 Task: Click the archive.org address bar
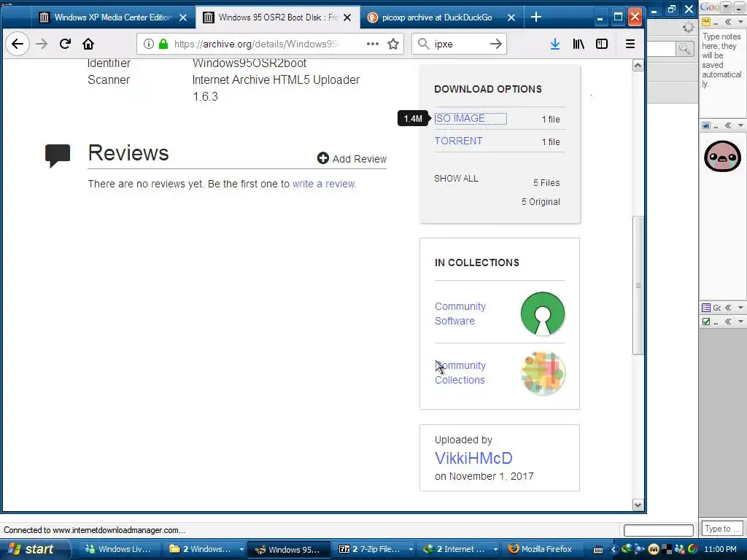click(256, 44)
